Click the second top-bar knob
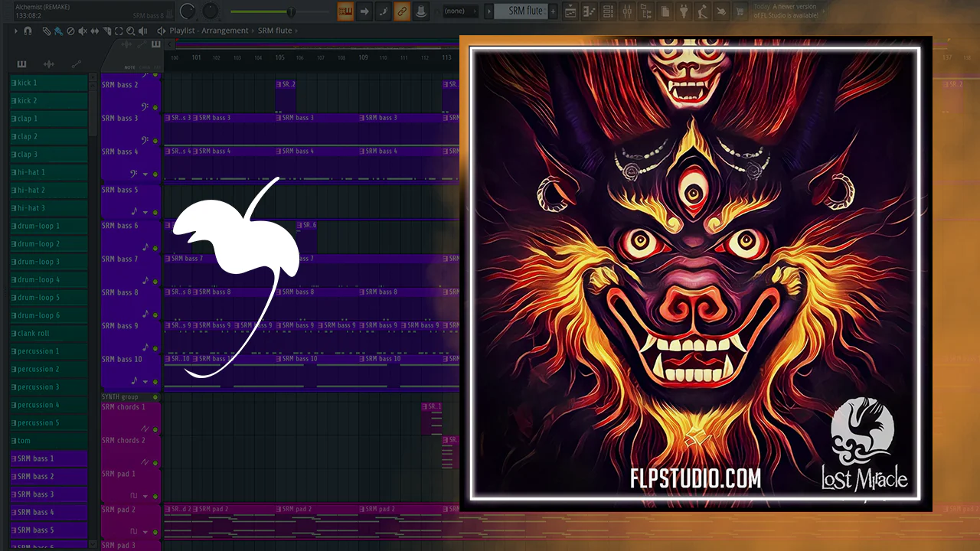This screenshot has width=980, height=551. point(210,11)
